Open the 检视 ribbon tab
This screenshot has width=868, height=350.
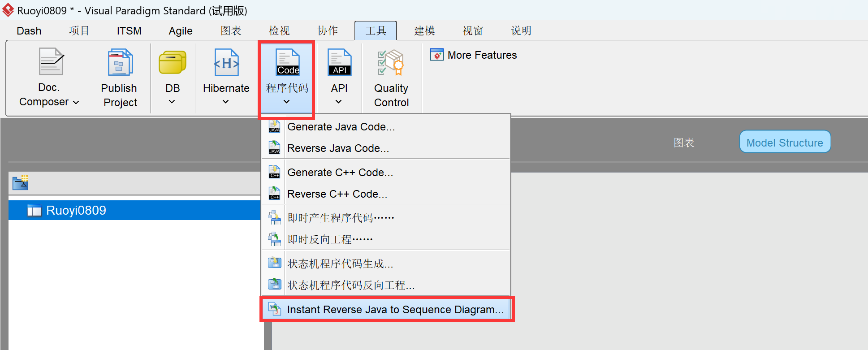[279, 31]
